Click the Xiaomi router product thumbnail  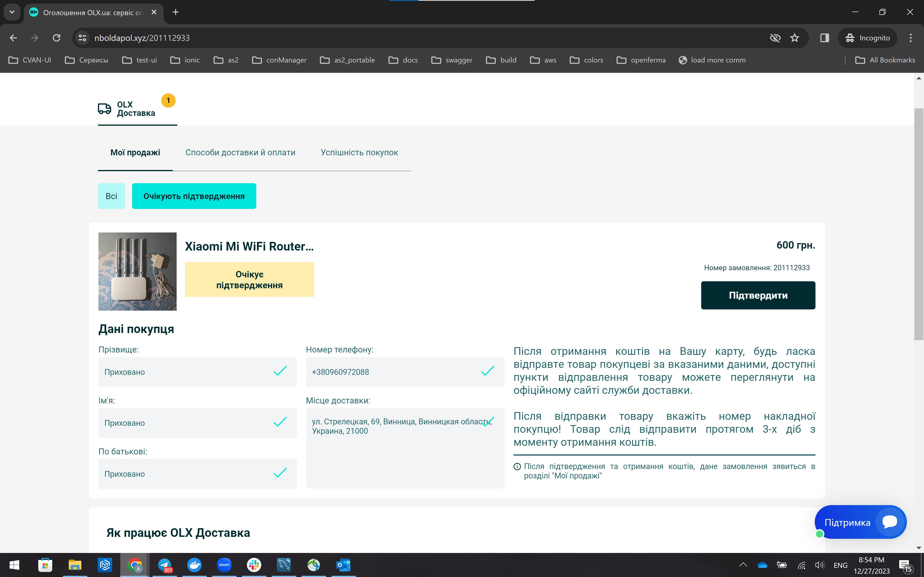[x=137, y=271]
